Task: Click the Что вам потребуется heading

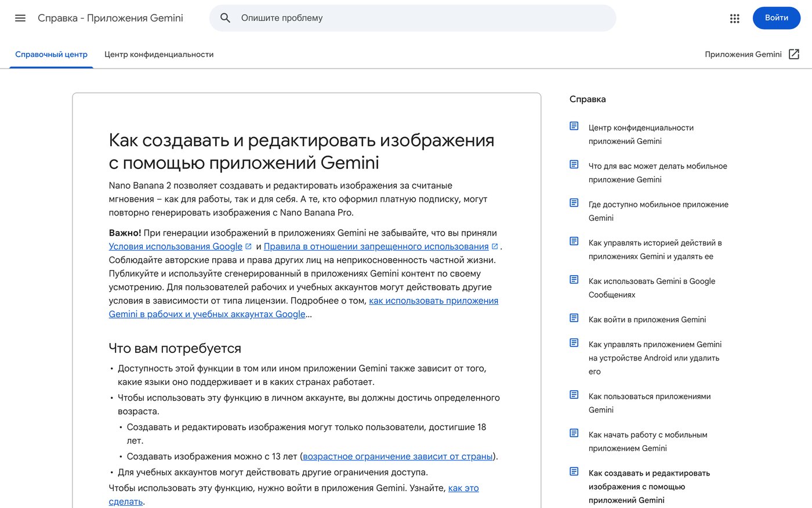Action: click(x=175, y=348)
